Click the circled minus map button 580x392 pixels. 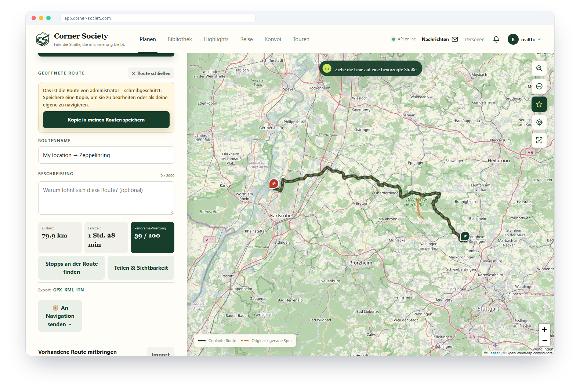[539, 86]
